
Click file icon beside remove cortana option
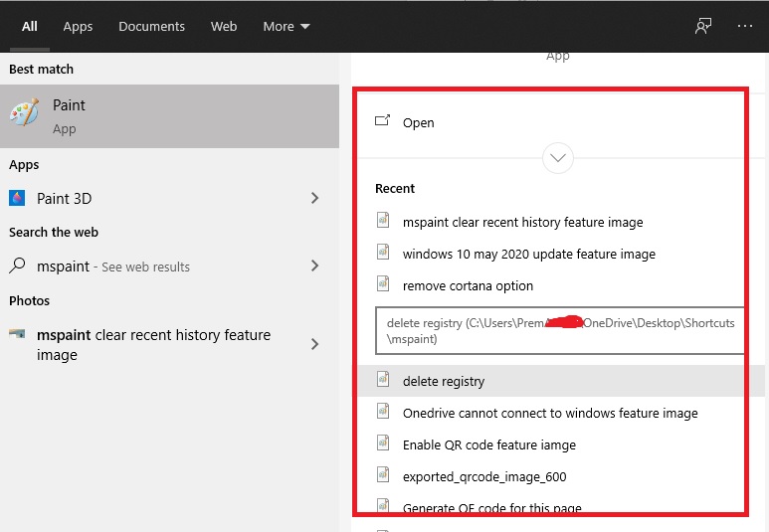coord(383,283)
